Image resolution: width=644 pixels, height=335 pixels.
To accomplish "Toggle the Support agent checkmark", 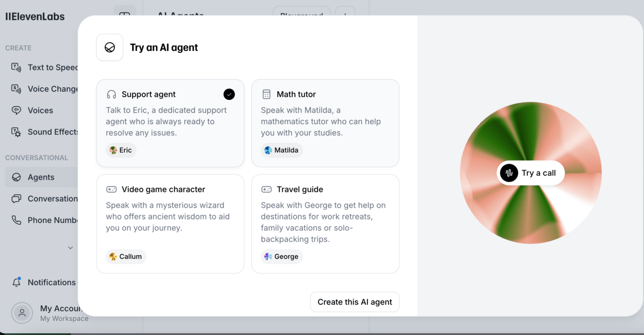I will coord(229,94).
